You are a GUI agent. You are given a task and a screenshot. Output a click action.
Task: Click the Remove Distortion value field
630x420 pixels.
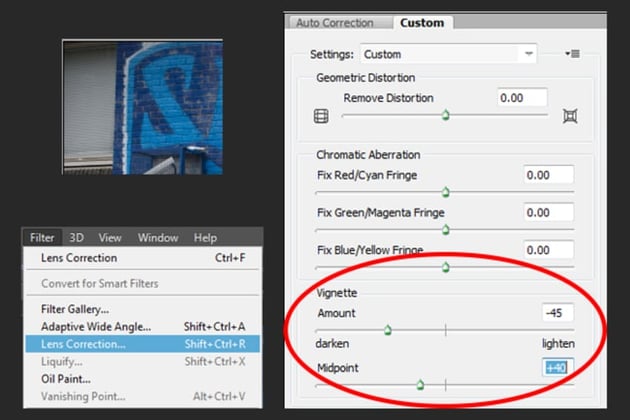(522, 98)
